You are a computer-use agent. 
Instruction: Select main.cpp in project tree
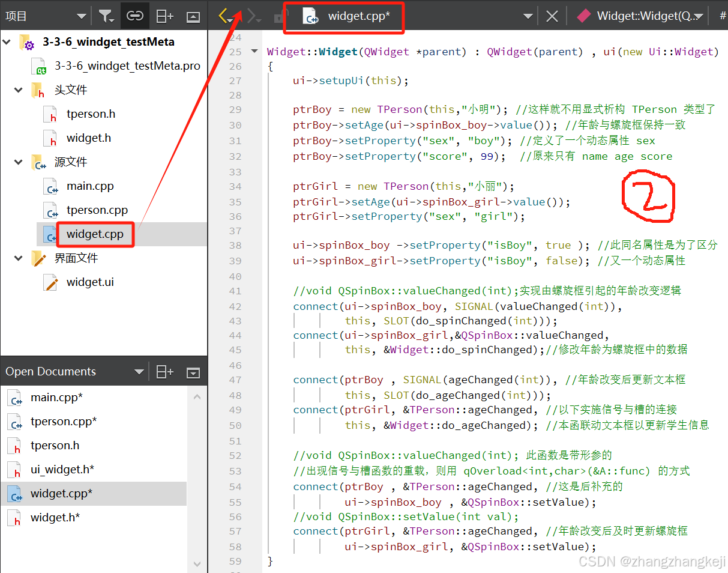point(90,186)
